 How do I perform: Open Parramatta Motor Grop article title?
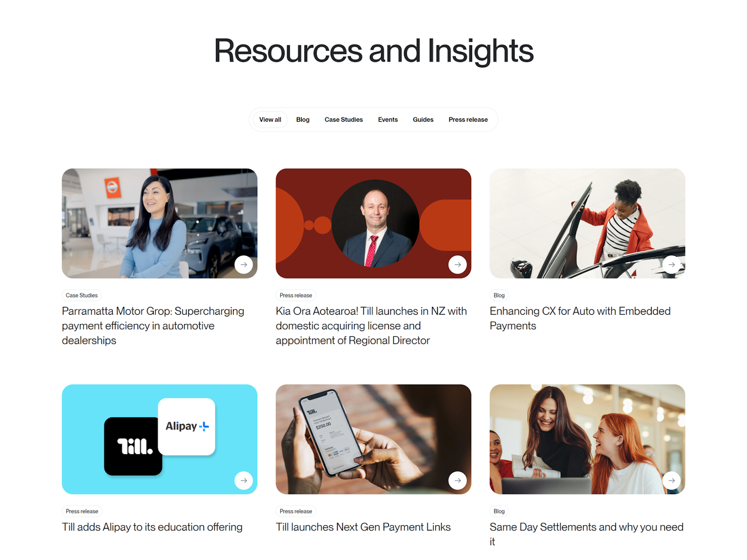153,326
